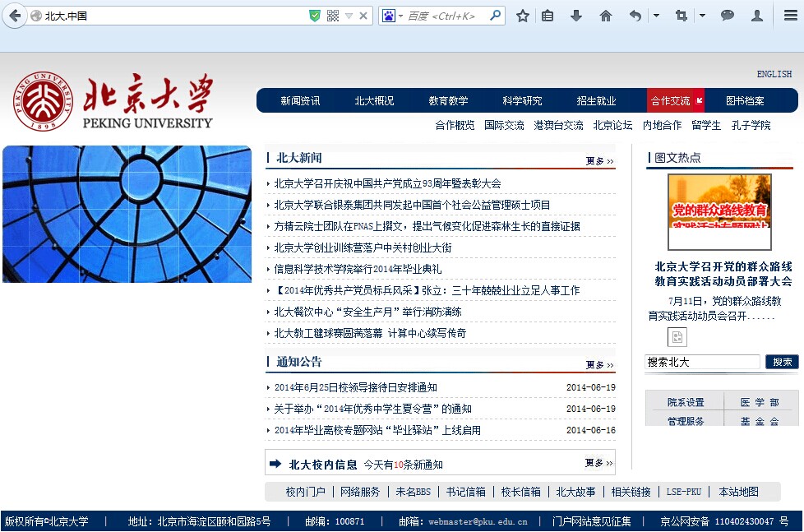Click 更多 next to 北大新闻

(x=599, y=161)
